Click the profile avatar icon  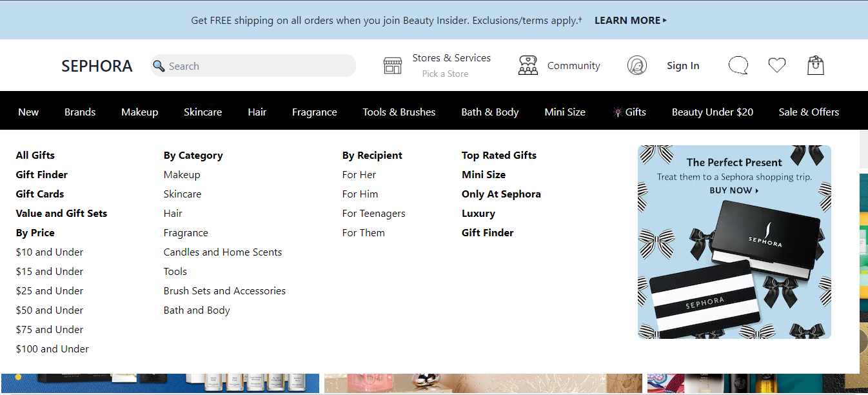[636, 65]
